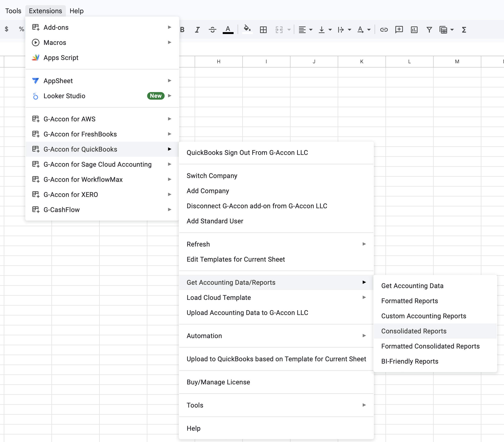Expand Get Accounting Data/Reports submenu
Viewport: 504px width, 442px height.
[x=276, y=282]
